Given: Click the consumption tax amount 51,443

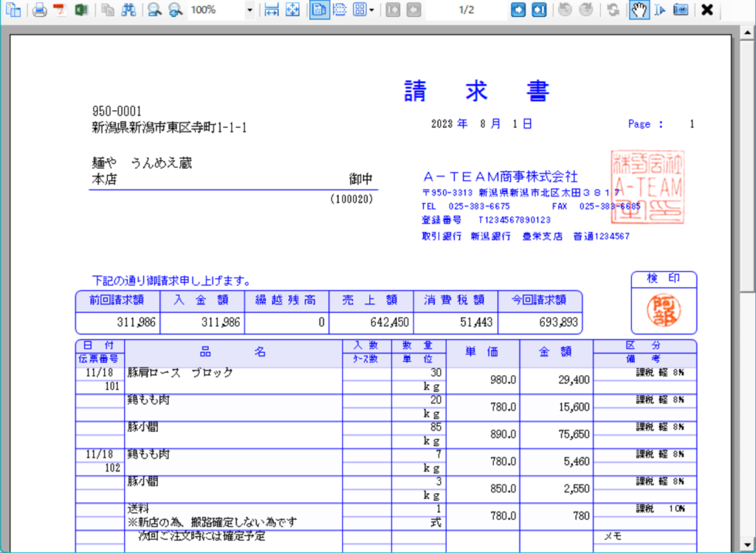Looking at the screenshot, I should pos(476,322).
